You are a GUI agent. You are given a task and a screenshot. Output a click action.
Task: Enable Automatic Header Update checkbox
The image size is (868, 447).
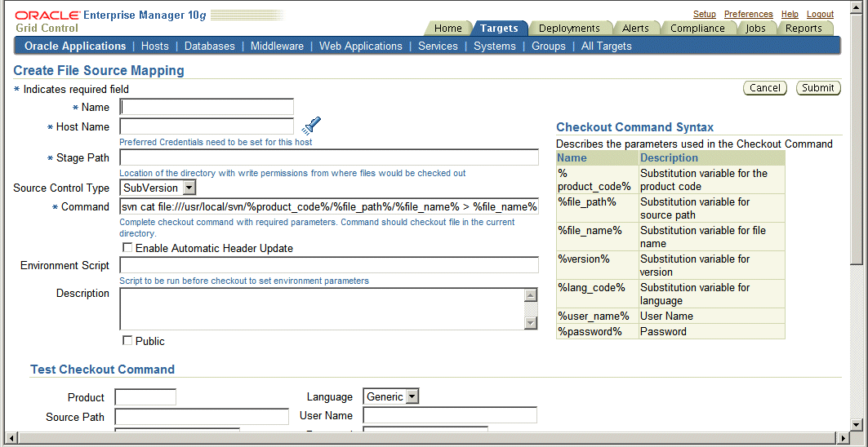127,248
